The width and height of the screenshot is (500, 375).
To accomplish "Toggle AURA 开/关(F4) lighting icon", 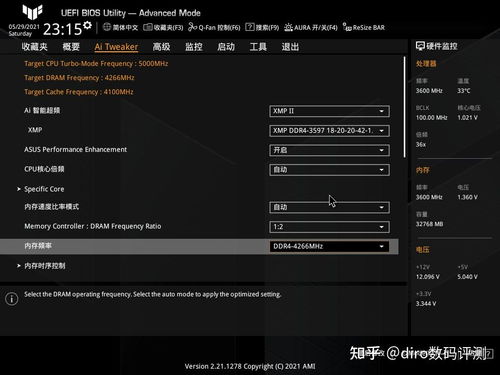I will (x=288, y=27).
